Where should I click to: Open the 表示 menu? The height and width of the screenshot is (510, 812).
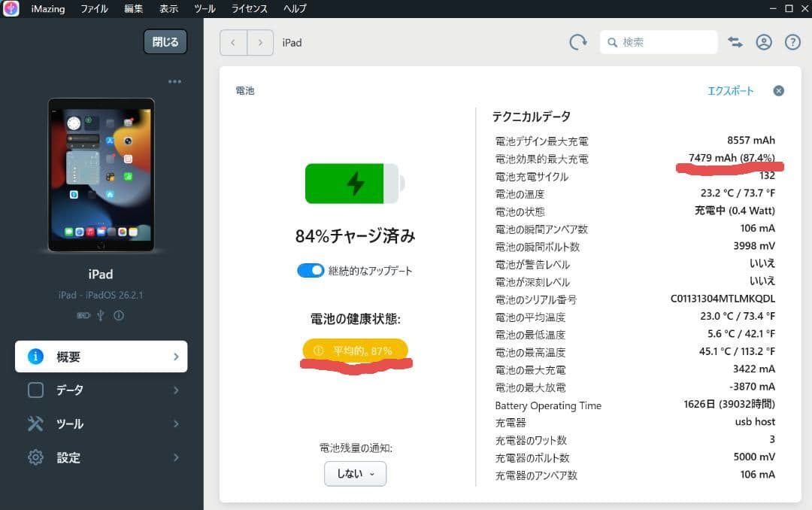[168, 9]
